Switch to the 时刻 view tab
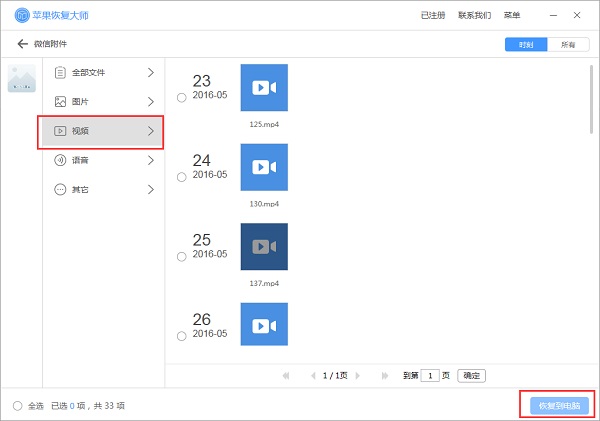Screen dimensions: 600x421 526,44
